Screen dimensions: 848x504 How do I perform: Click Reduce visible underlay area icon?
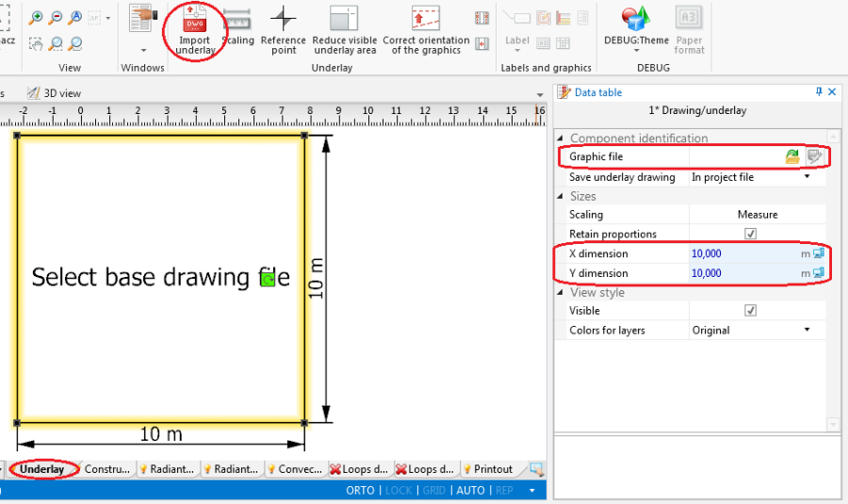point(344,21)
